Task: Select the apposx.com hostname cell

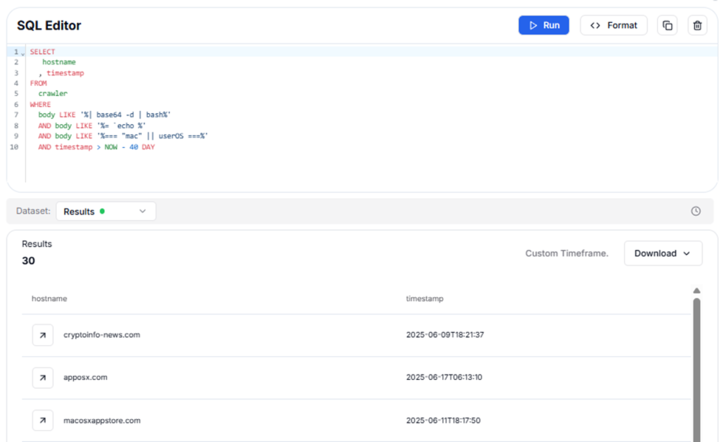Action: click(85, 377)
